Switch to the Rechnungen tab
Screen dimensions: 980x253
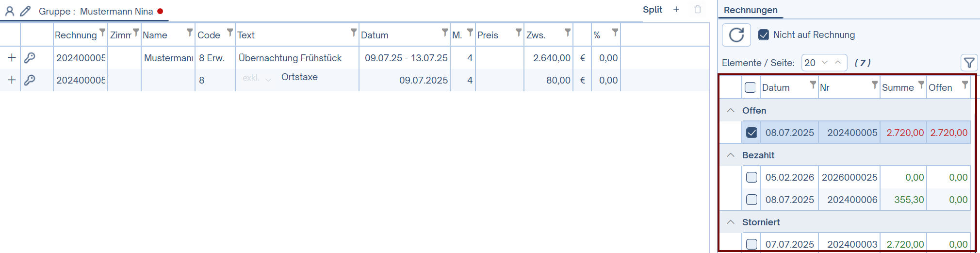tap(750, 10)
